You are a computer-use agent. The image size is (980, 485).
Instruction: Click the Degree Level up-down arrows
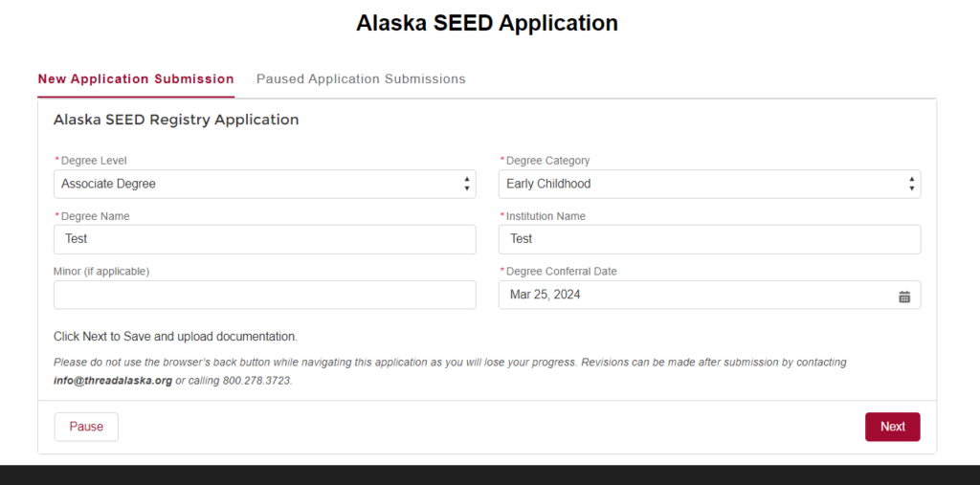tap(466, 184)
